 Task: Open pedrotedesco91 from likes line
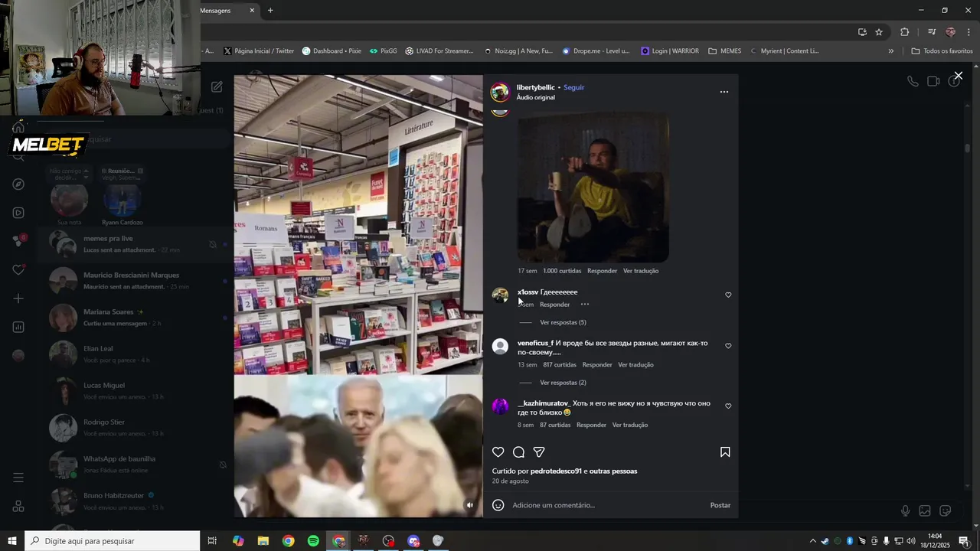[x=557, y=471]
